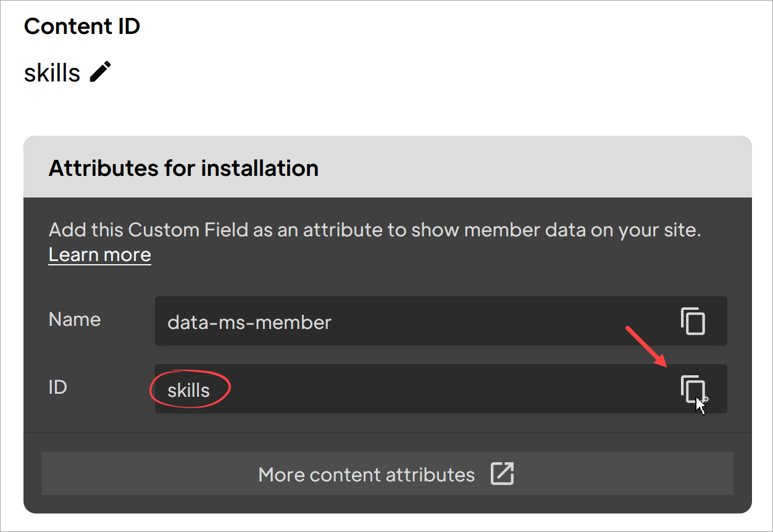Click the Attributes for installation header title

(183, 168)
